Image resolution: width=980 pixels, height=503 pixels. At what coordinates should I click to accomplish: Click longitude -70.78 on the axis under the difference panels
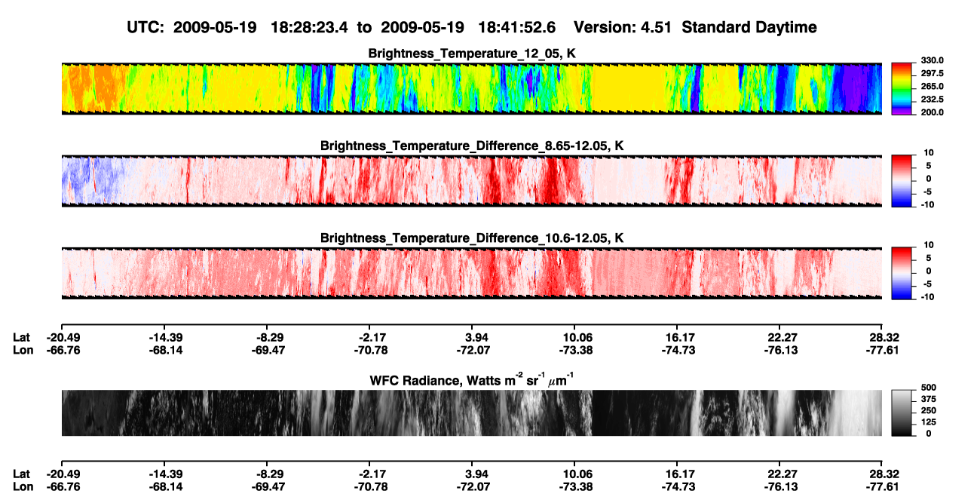[x=371, y=350]
